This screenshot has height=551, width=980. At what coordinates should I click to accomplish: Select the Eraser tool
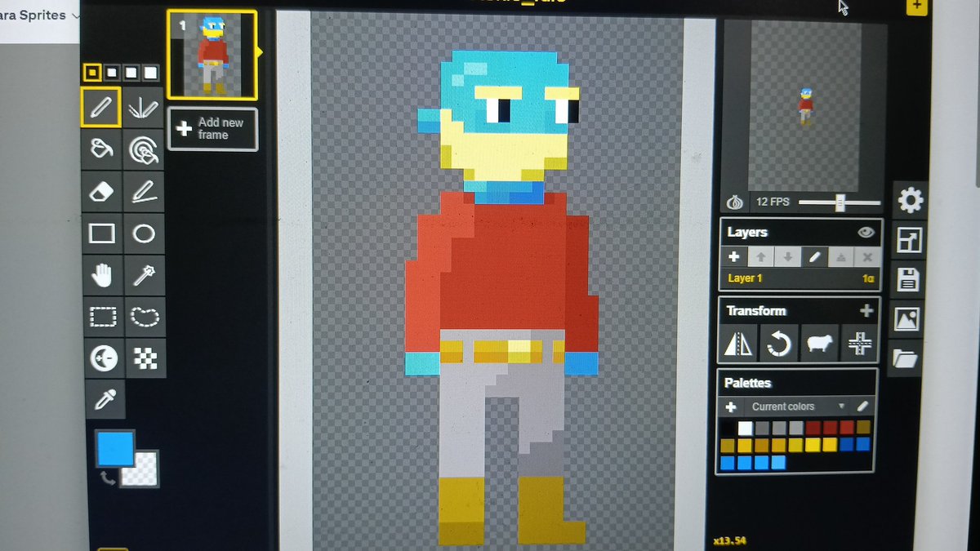(100, 192)
